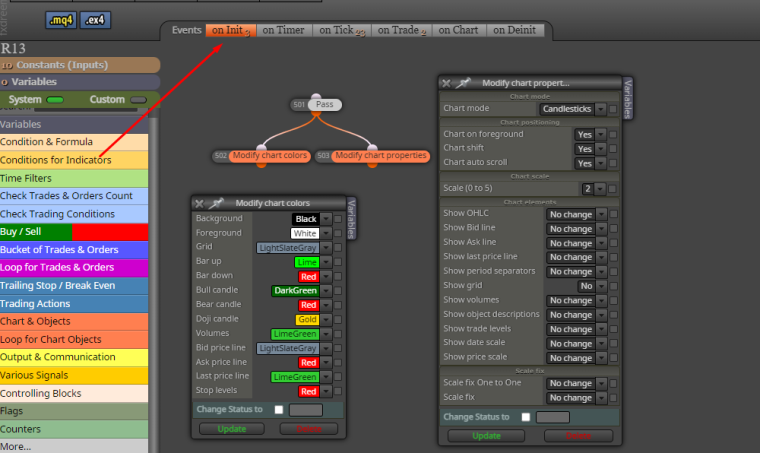Click Update in Modify chart colors panel

[232, 429]
